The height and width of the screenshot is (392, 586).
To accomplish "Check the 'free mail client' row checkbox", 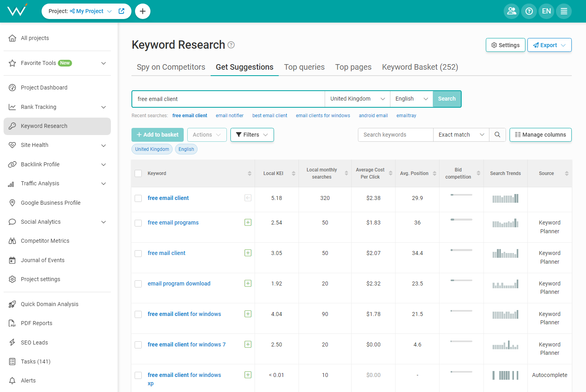I will click(138, 253).
